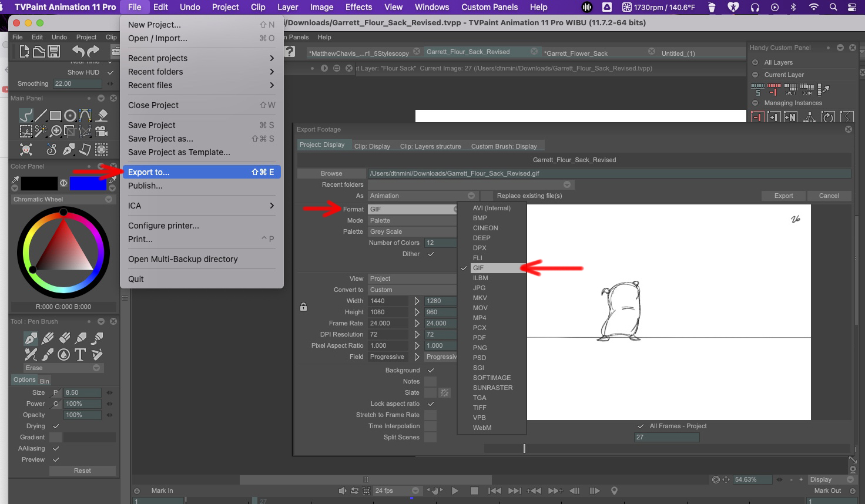Viewport: 865px width, 504px height.
Task: Click the Cancel button in Export dialog
Action: (829, 196)
